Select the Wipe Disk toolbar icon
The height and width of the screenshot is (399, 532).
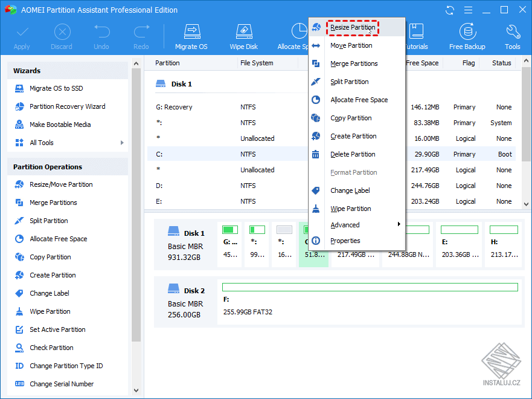tap(243, 36)
